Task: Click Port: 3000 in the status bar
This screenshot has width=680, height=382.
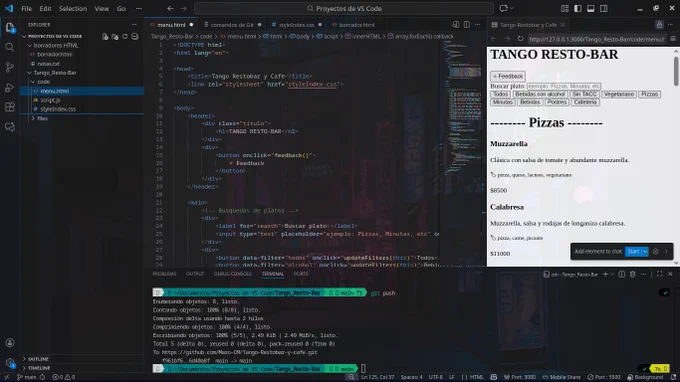Action: tap(520, 377)
